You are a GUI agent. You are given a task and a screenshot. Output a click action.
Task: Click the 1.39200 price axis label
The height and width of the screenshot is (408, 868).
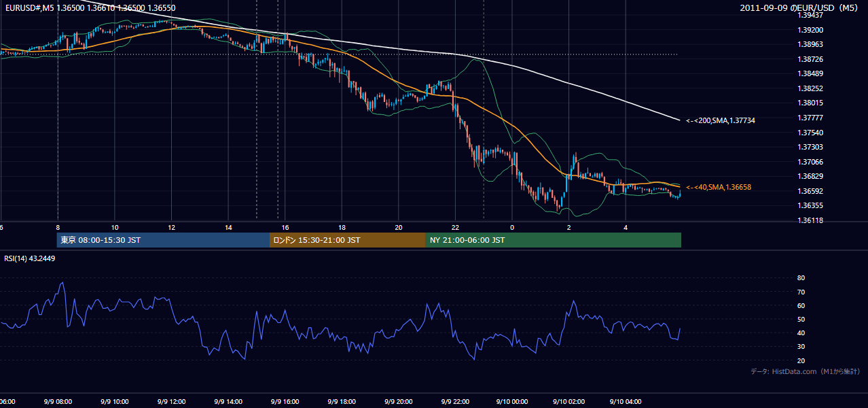point(810,30)
